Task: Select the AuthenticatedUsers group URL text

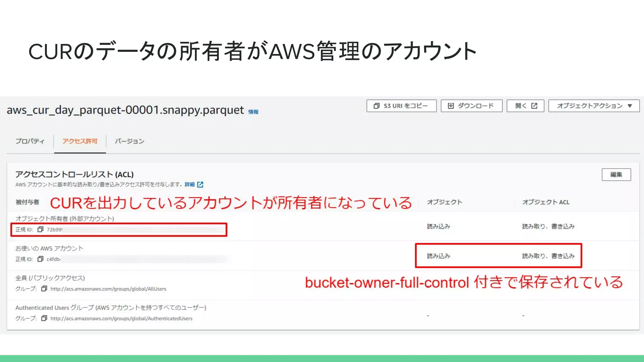Action: 121,318
